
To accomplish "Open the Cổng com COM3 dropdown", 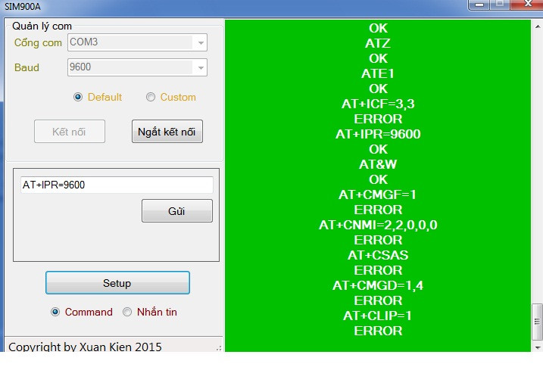I will tap(137, 42).
